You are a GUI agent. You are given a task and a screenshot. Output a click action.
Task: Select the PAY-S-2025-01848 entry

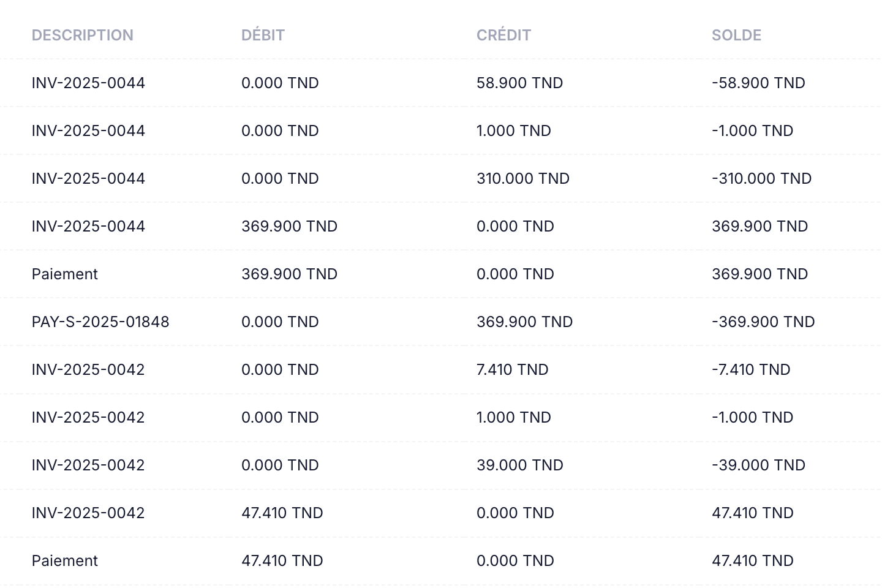click(x=100, y=322)
